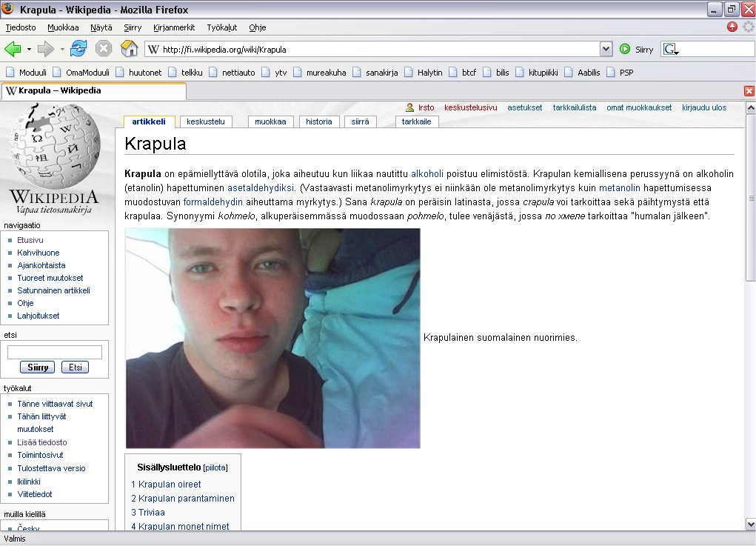The image size is (756, 546).
Task: Click the Wikipedia etsi search field
Action: (x=54, y=352)
